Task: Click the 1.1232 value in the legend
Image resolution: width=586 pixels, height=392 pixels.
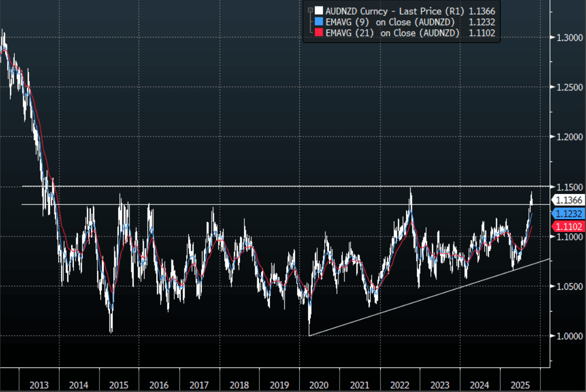Action: coord(482,22)
